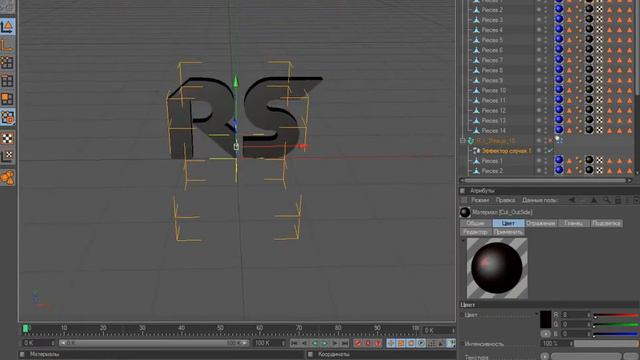Switch to the Глянец tab

click(573, 223)
